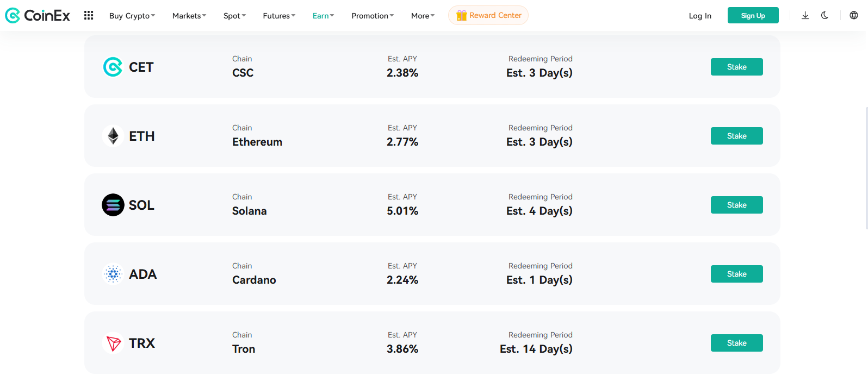The height and width of the screenshot is (375, 868).
Task: Expand the Promotion menu
Action: 373,16
